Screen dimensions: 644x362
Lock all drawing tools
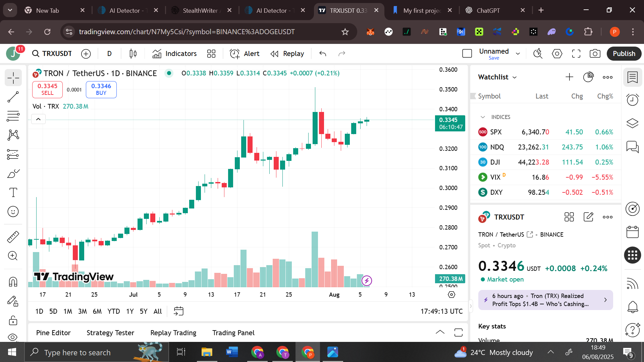tap(13, 320)
